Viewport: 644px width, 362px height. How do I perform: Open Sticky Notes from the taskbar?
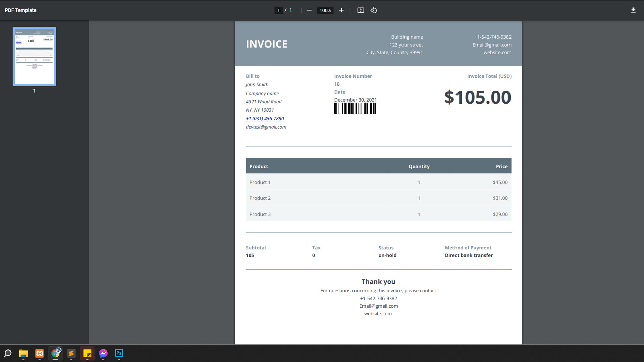click(87, 353)
